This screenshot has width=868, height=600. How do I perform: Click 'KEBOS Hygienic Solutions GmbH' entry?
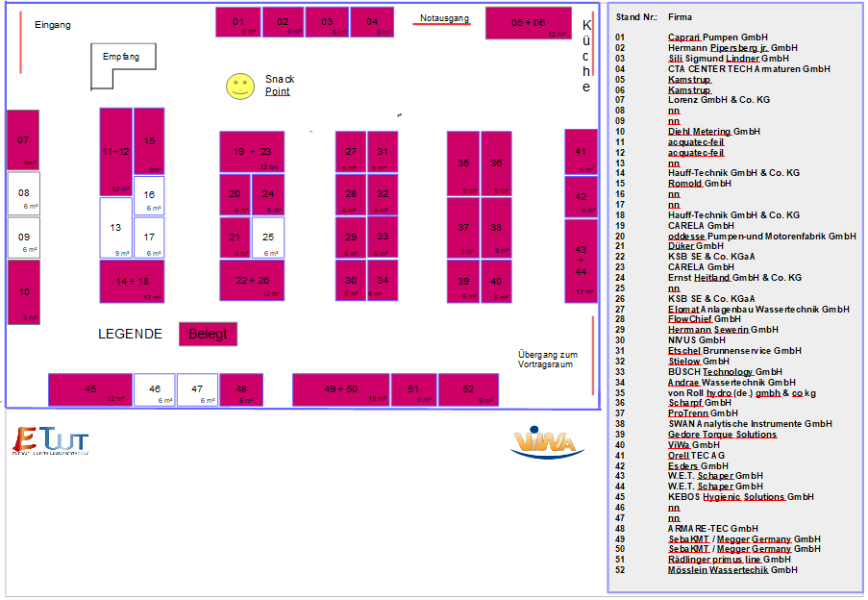click(x=741, y=497)
